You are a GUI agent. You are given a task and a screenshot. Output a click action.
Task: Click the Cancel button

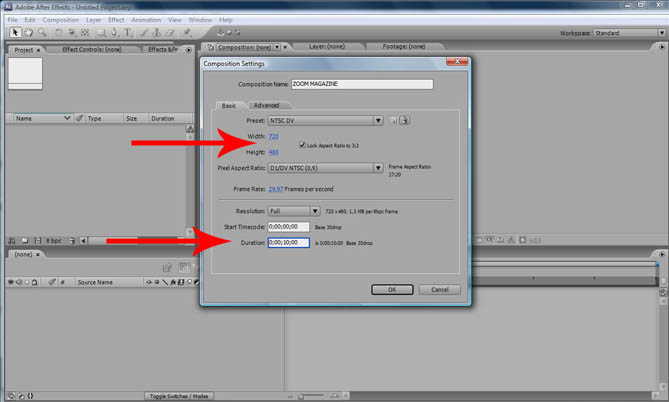pyautogui.click(x=438, y=289)
